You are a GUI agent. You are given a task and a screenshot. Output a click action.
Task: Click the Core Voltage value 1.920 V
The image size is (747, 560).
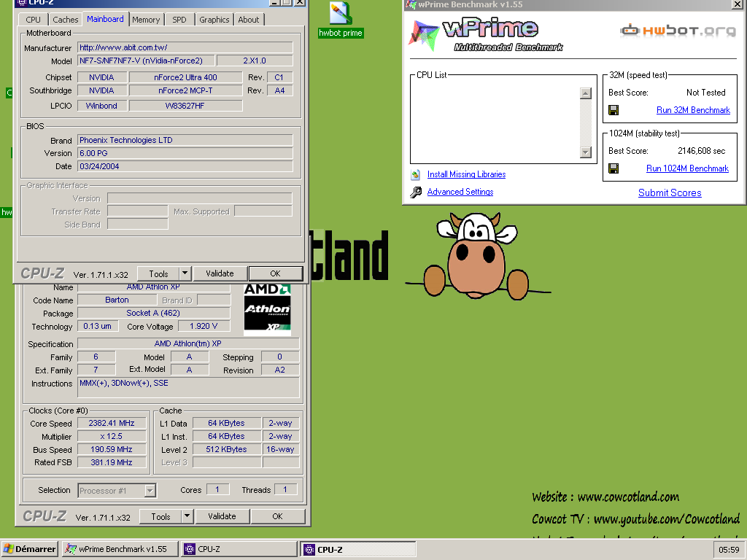(x=204, y=326)
